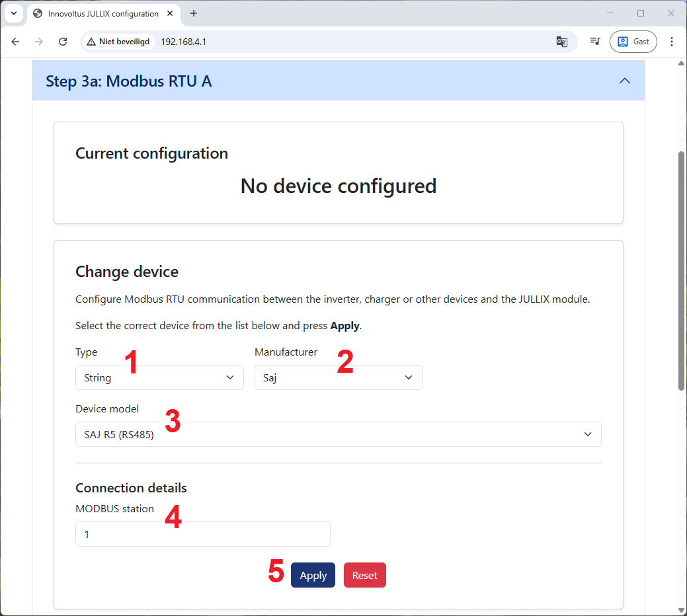Reload the page with refresh icon
The image size is (687, 616).
coord(63,42)
